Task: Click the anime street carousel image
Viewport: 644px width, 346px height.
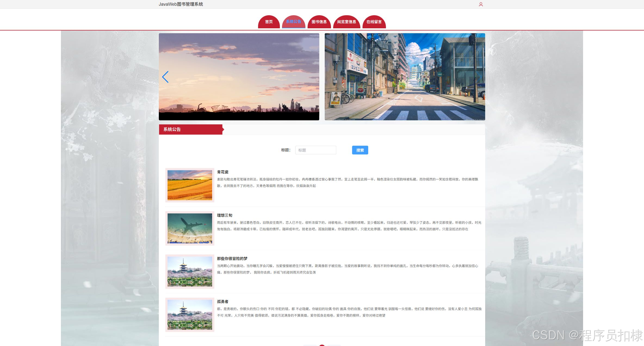Action: coord(405,76)
